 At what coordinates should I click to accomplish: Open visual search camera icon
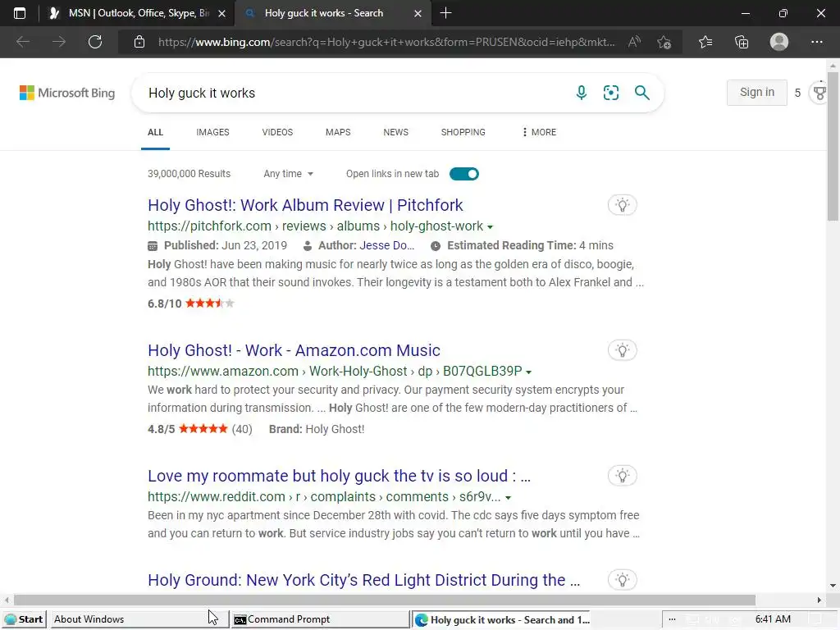click(x=610, y=93)
